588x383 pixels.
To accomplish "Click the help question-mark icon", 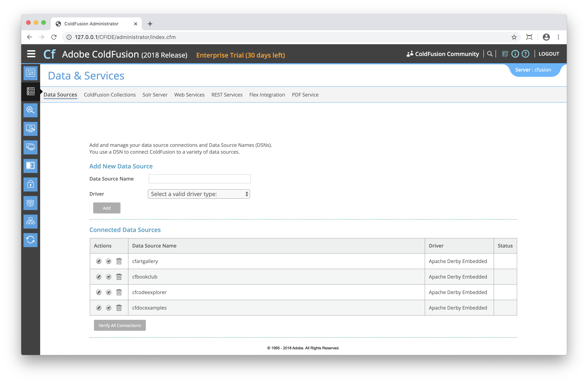I will point(525,54).
